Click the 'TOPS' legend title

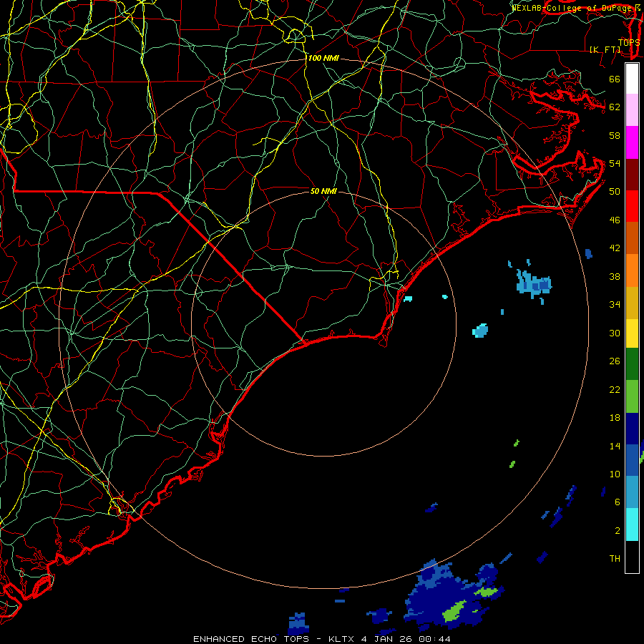pyautogui.click(x=629, y=42)
